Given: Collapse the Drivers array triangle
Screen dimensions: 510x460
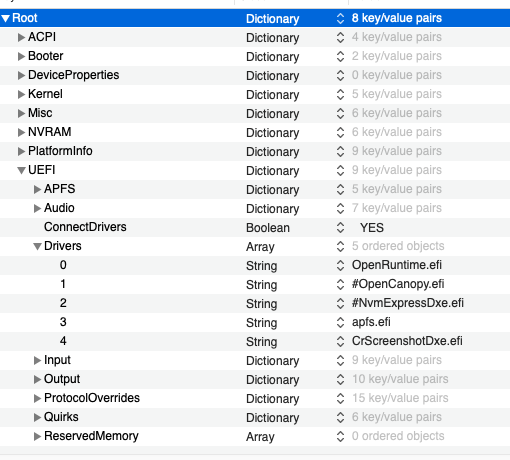Looking at the screenshot, I should (37, 247).
